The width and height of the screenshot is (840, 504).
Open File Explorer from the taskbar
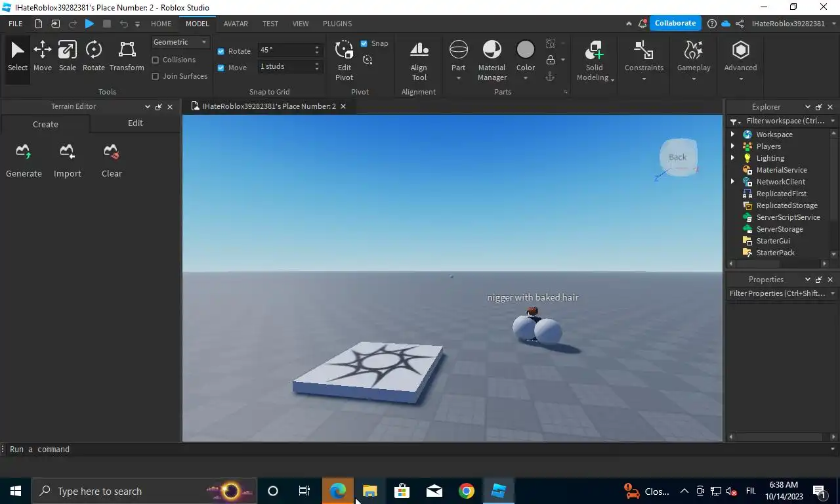pos(369,491)
